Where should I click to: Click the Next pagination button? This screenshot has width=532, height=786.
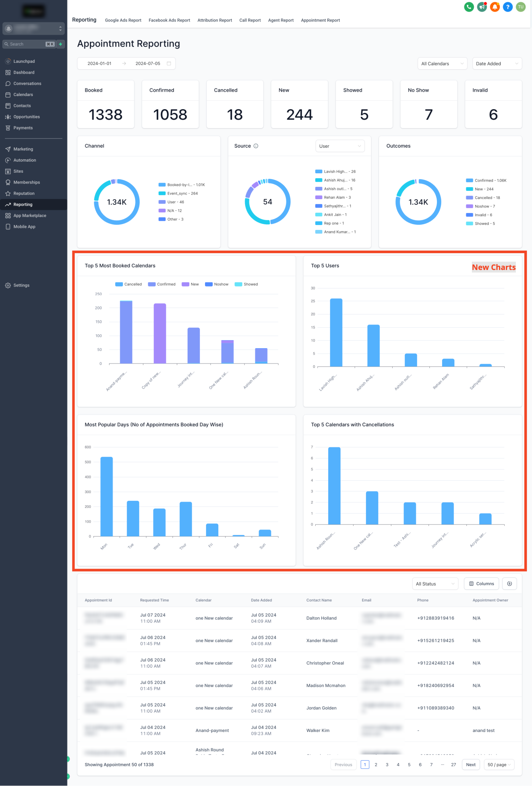tap(471, 765)
